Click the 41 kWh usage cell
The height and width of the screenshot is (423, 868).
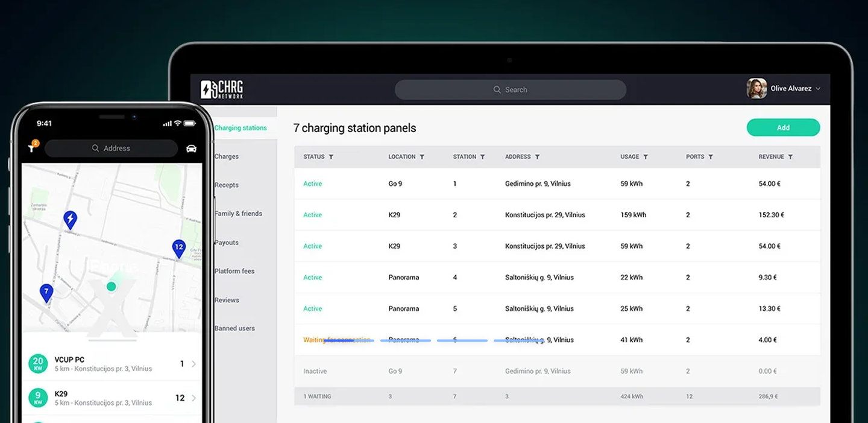(631, 340)
